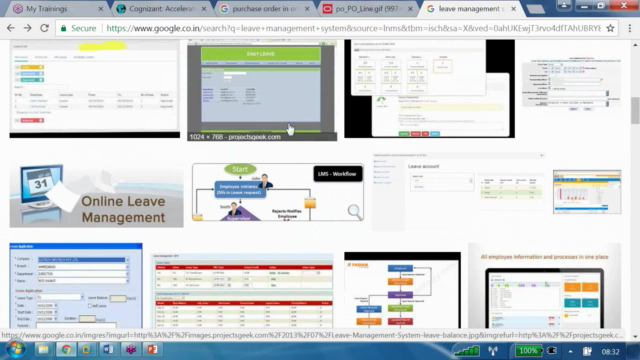
Task: Open the small leave application form image
Action: point(571,84)
